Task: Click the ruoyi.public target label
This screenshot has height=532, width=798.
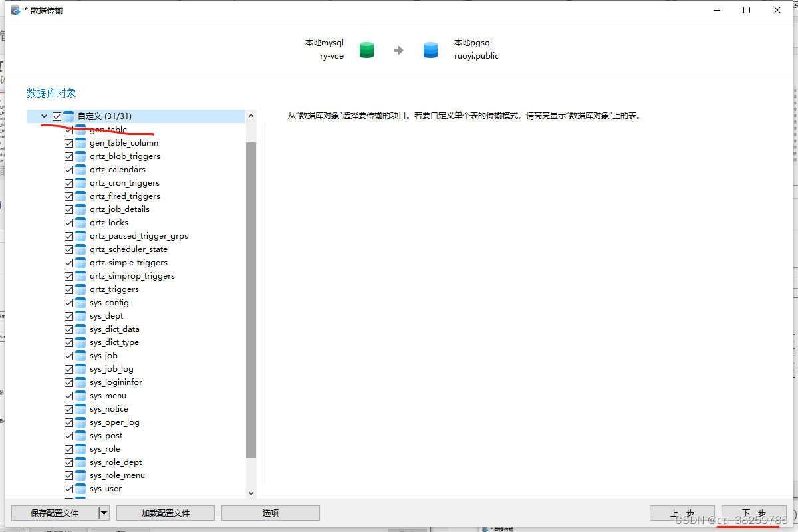Action: [476, 56]
